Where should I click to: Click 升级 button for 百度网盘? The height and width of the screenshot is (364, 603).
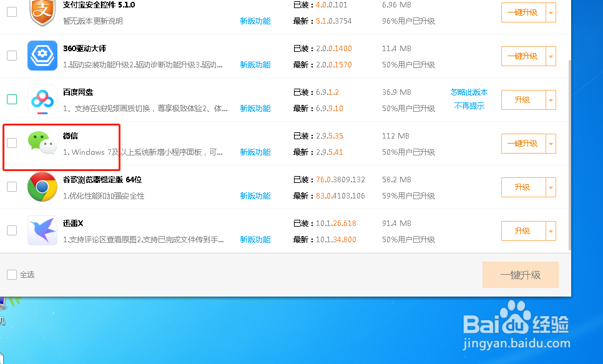tap(523, 100)
